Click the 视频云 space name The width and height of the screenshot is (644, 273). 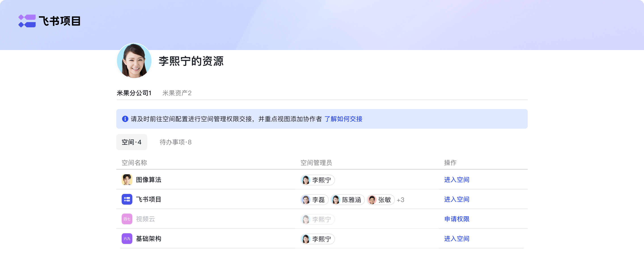(x=146, y=219)
